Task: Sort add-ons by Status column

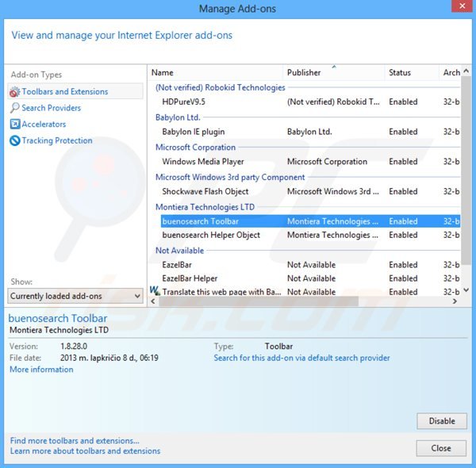Action: (411, 72)
